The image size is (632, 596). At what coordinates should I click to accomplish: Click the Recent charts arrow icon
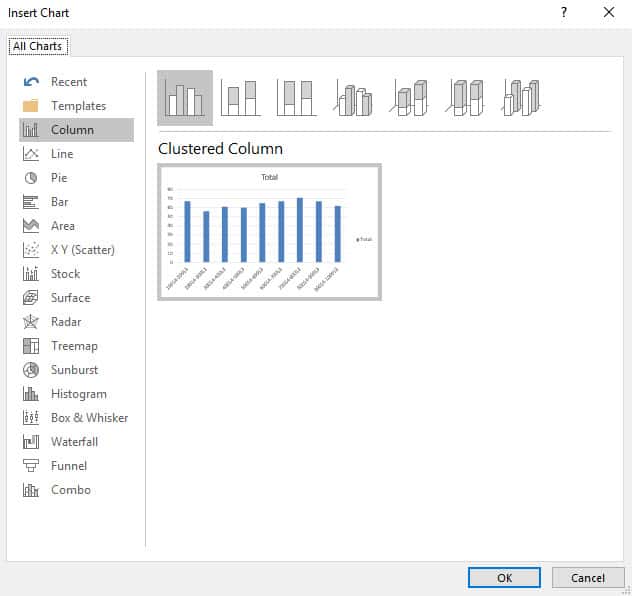31,82
